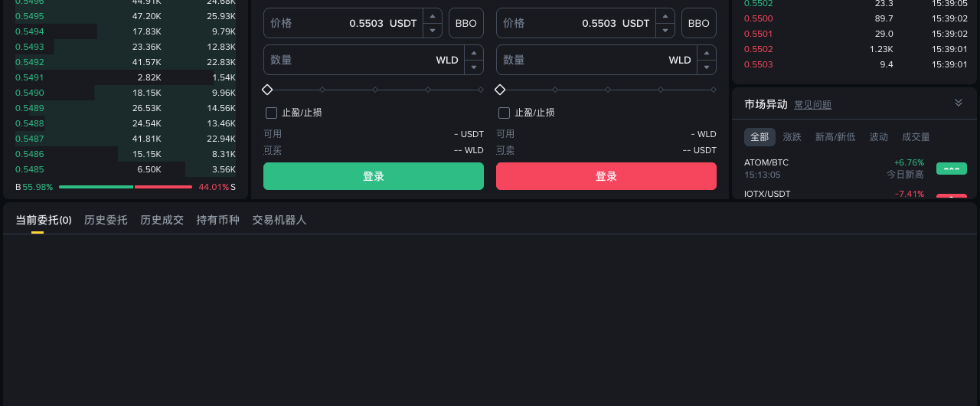Open IOTX/USDT market mover row
This screenshot has width=980, height=406.
coord(854,194)
